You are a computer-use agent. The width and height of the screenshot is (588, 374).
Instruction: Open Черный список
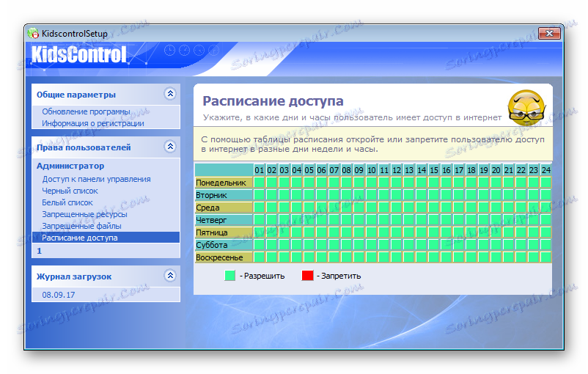(x=70, y=191)
